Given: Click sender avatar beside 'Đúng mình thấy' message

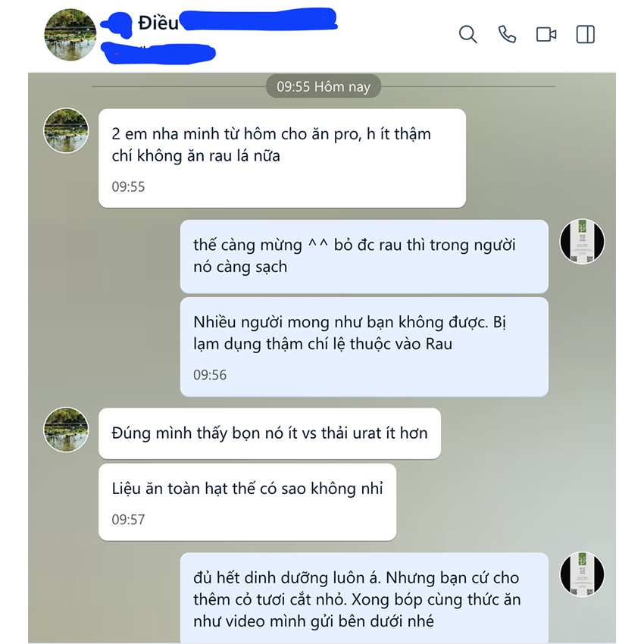Looking at the screenshot, I should 66,430.
